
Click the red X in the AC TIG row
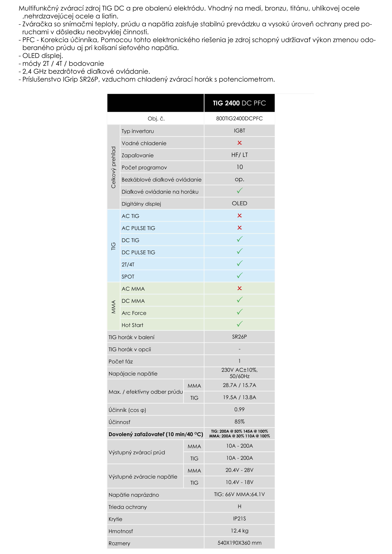coord(239,215)
